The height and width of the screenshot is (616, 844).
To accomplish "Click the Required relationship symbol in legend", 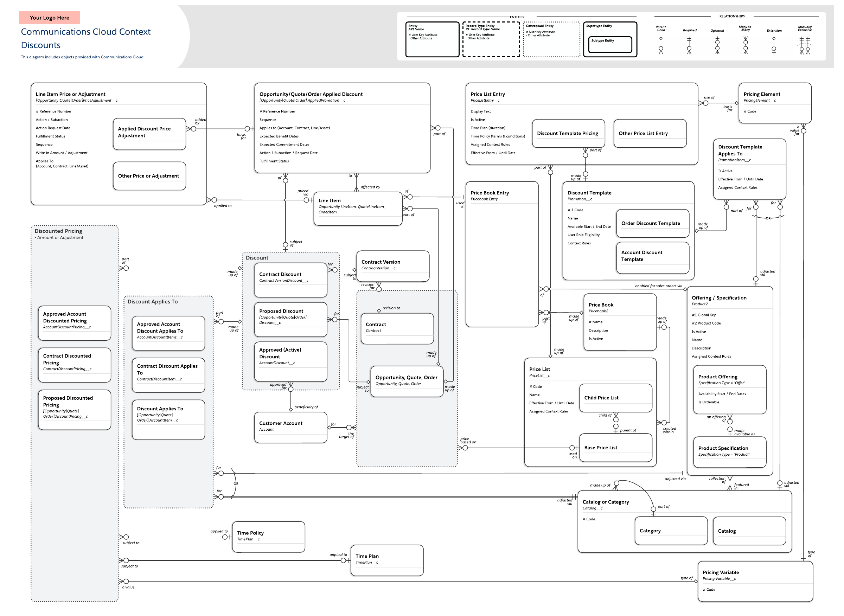I will tap(689, 45).
